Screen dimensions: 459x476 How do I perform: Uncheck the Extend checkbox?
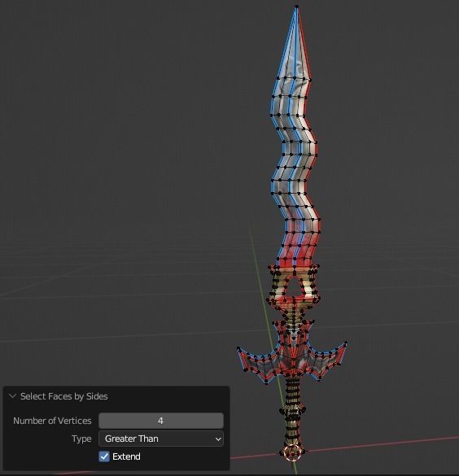click(104, 456)
